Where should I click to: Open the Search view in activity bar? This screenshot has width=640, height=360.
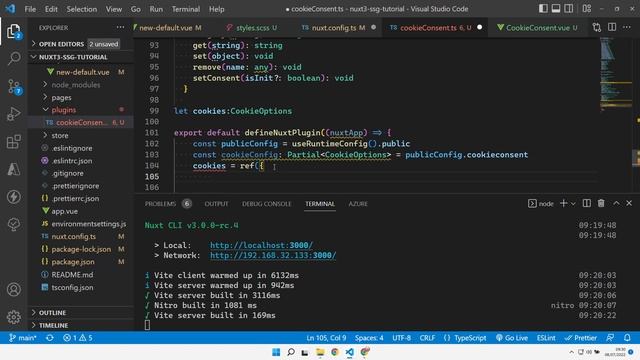[x=14, y=58]
